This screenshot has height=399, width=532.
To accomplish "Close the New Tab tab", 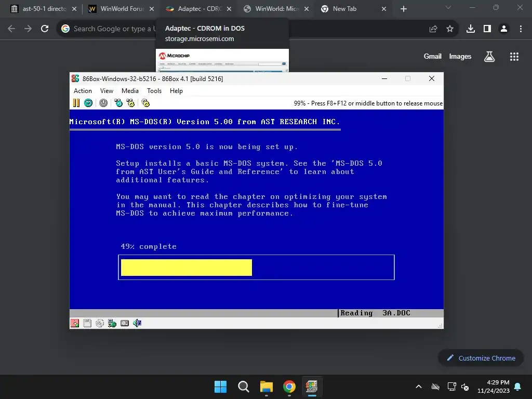I will pos(384,9).
